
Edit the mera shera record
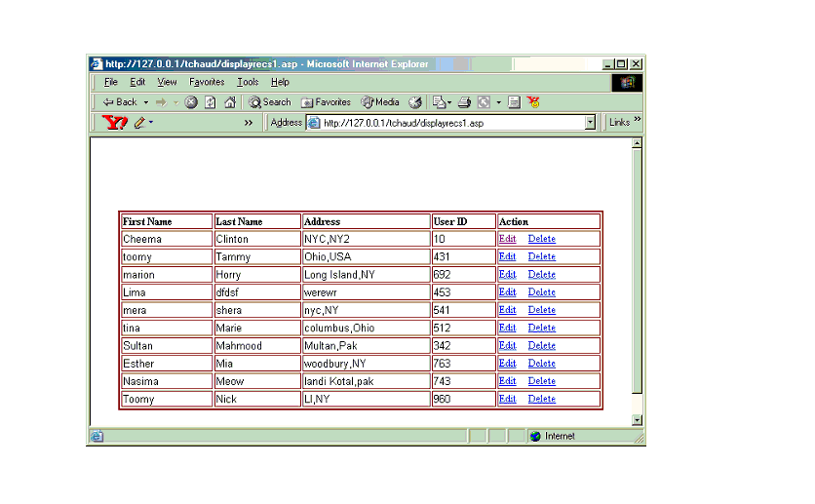point(507,310)
